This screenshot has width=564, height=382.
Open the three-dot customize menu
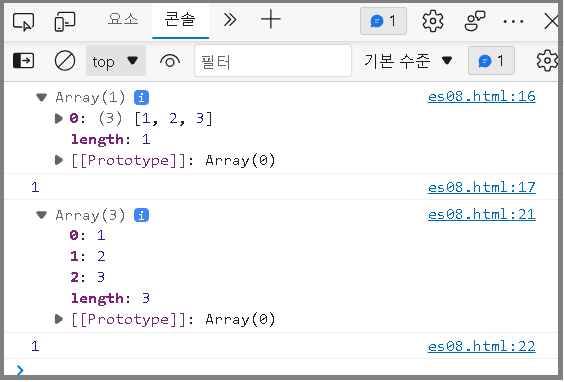513,22
